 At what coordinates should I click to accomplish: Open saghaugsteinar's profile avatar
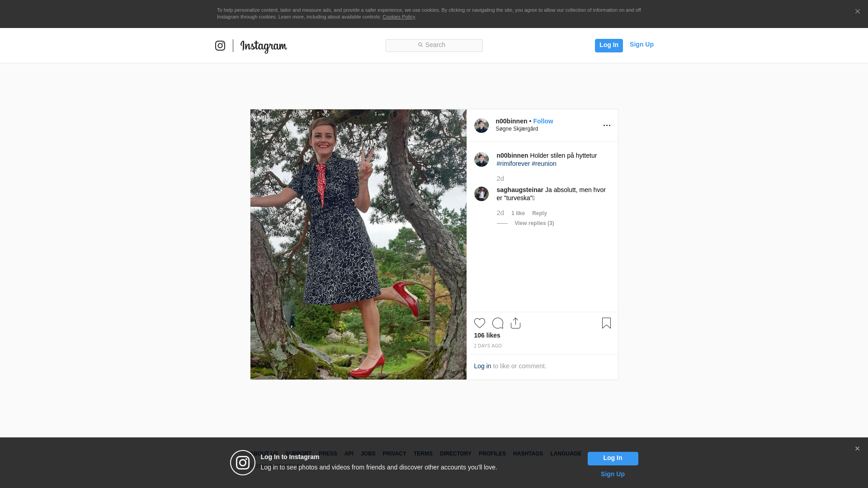click(481, 194)
